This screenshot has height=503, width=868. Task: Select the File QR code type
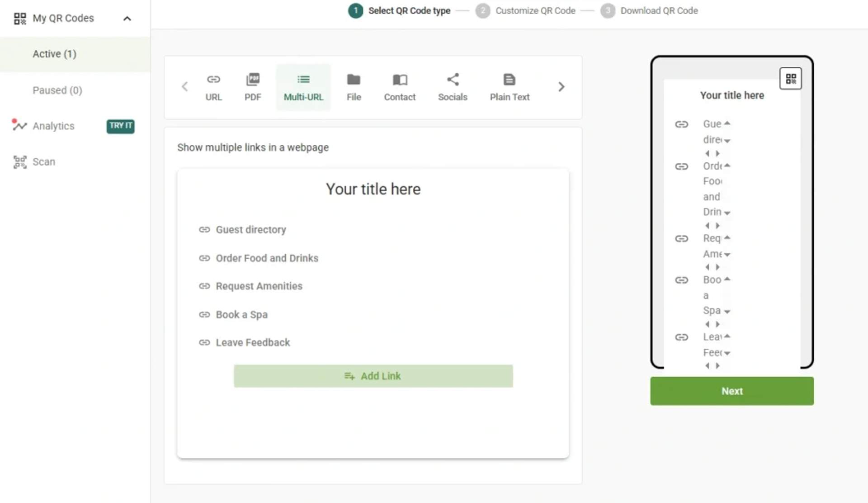354,87
